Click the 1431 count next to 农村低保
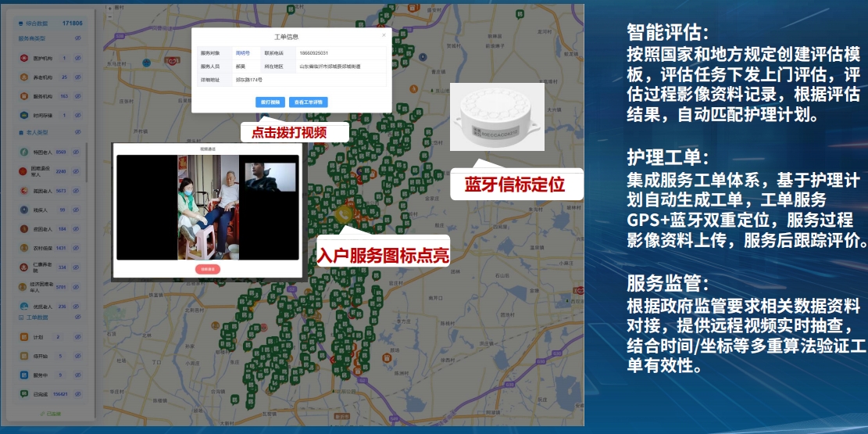 click(x=61, y=248)
